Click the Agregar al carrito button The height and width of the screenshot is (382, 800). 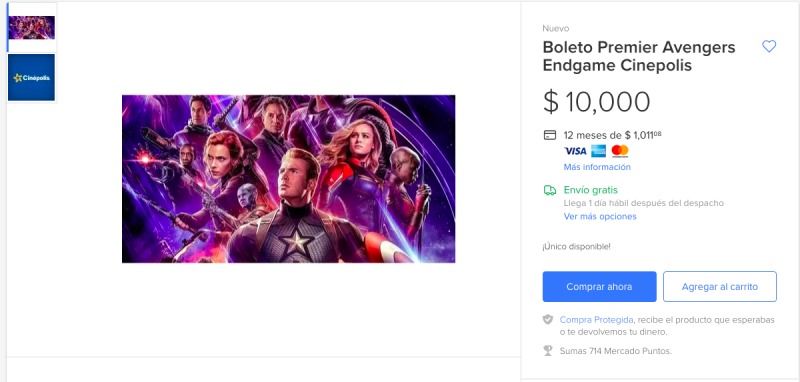(x=720, y=287)
